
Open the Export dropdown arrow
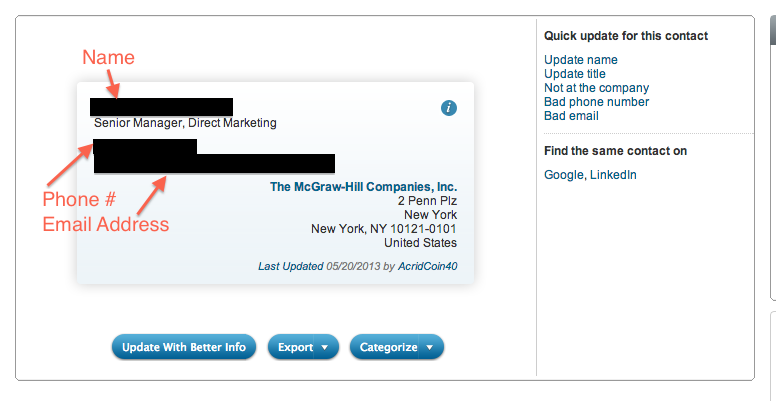(325, 348)
